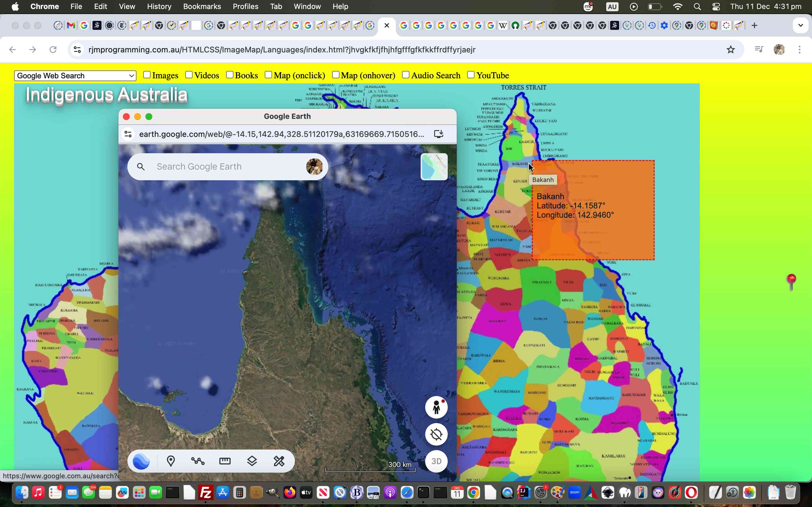Select the path drawing tool in Google Earth
812x507 pixels.
[198, 461]
